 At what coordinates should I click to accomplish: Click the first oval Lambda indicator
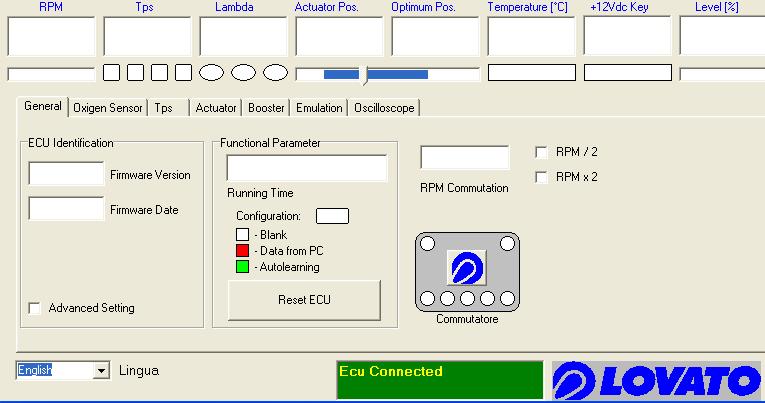click(211, 72)
